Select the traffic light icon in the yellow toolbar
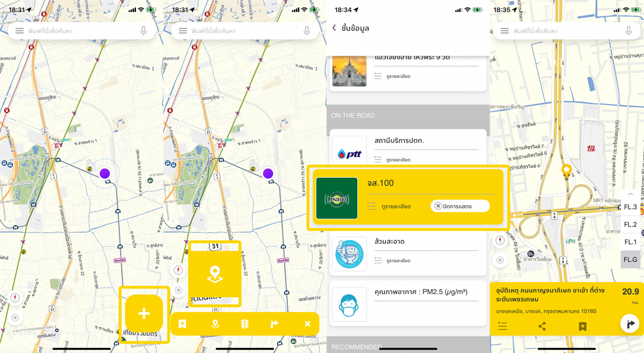 click(245, 324)
